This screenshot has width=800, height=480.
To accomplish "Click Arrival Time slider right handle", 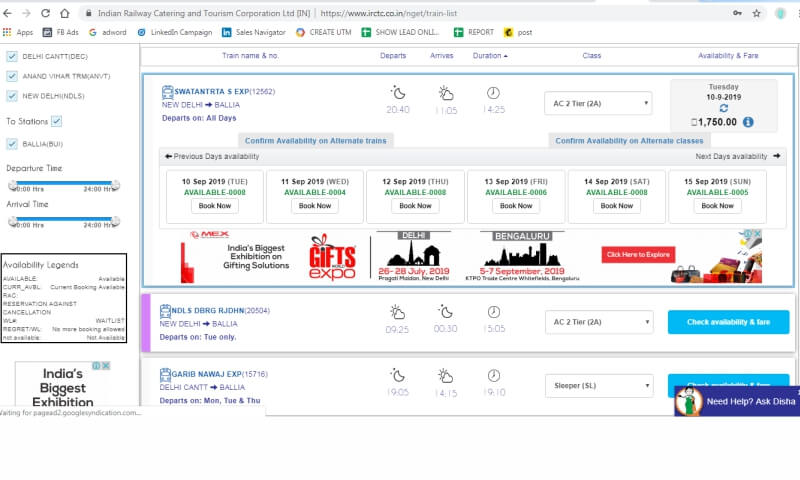I will (x=116, y=221).
